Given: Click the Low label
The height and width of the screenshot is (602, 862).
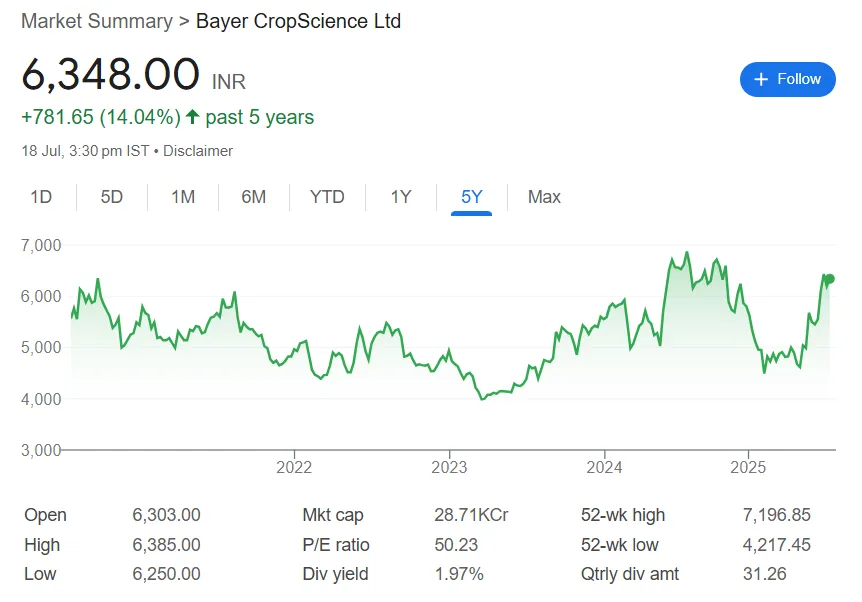Looking at the screenshot, I should click(40, 574).
